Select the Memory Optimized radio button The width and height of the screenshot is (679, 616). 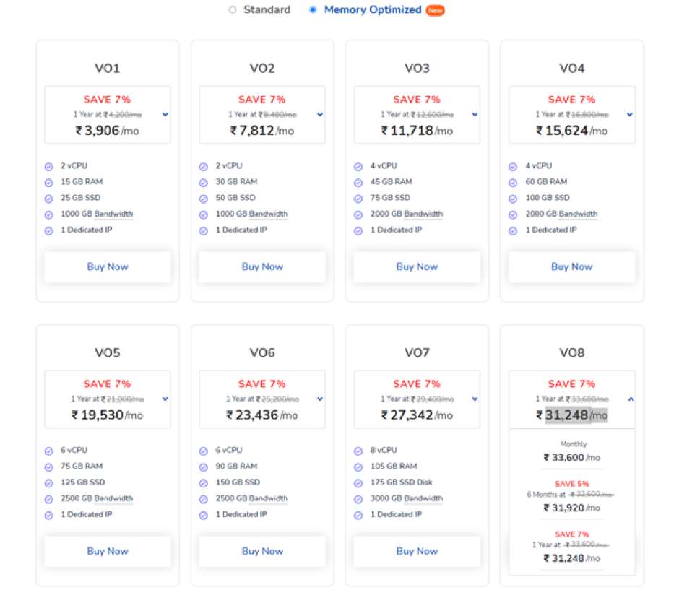[x=313, y=10]
